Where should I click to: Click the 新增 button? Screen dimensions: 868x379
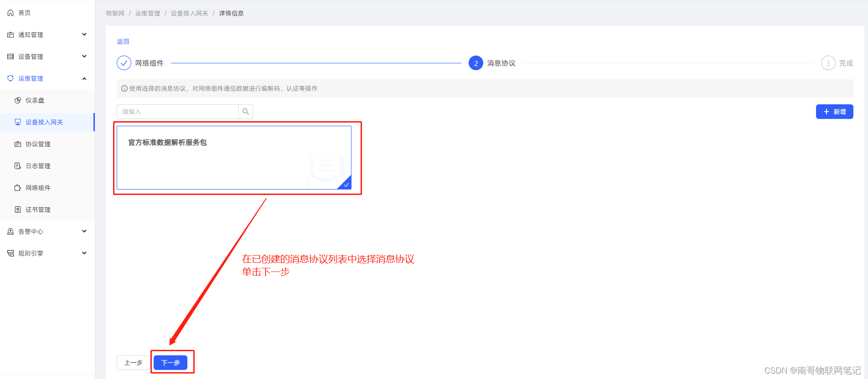coord(834,112)
